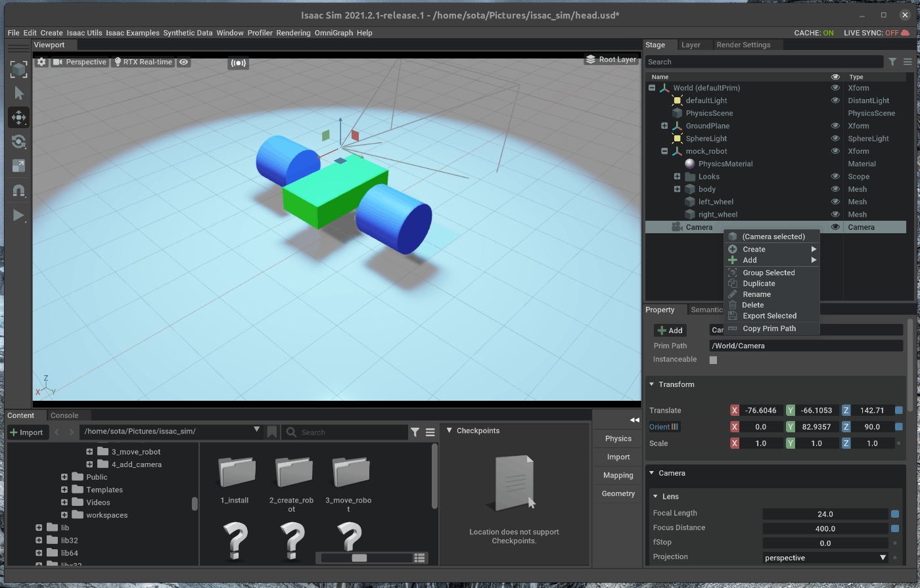Expand the Looks scope

[677, 177]
